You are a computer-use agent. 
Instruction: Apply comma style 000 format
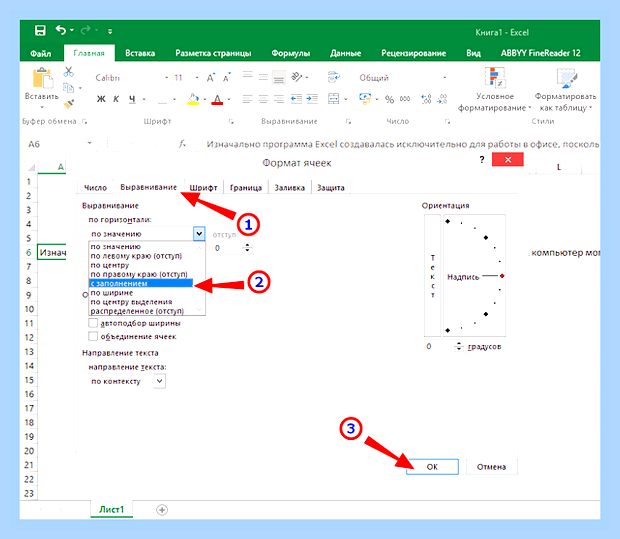tap(405, 99)
